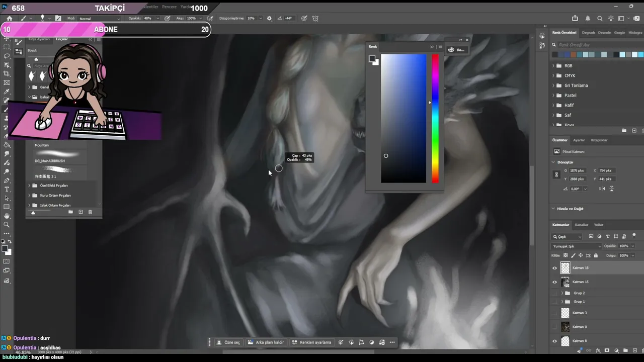Image resolution: width=644 pixels, height=362 pixels.
Task: Collapse the Dönüştür section
Action: point(553,162)
